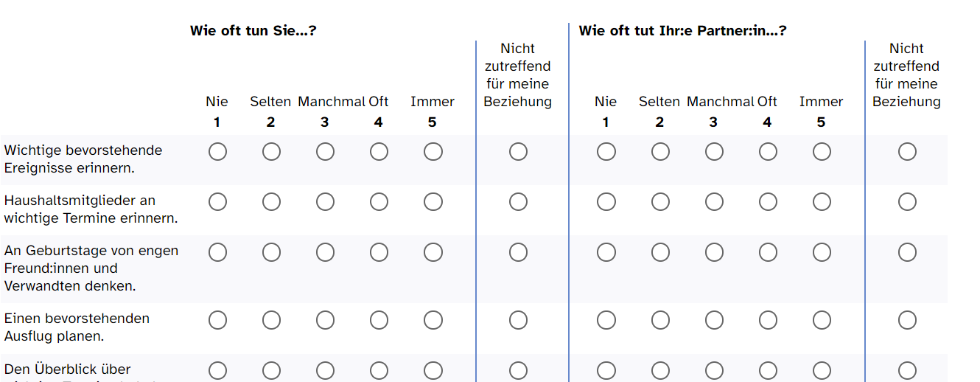
Task: Choose own 'Immer' for Einen bevorstehenden Ausflug planen
Action: 433,320
